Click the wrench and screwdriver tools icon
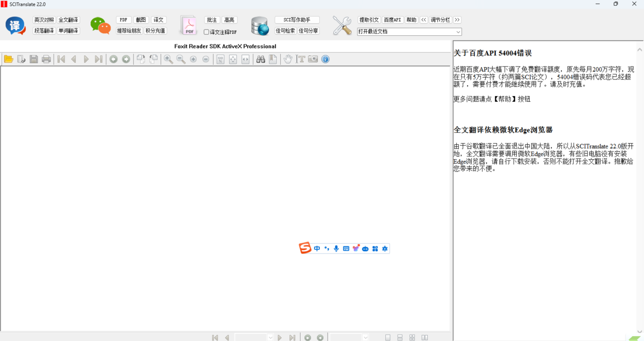 tap(341, 26)
